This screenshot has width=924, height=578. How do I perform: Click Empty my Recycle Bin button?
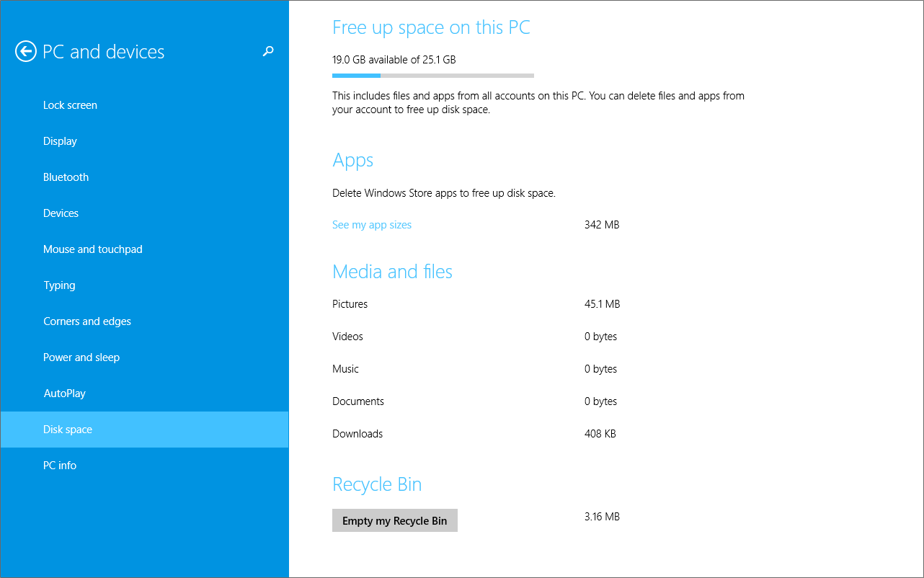pos(395,520)
